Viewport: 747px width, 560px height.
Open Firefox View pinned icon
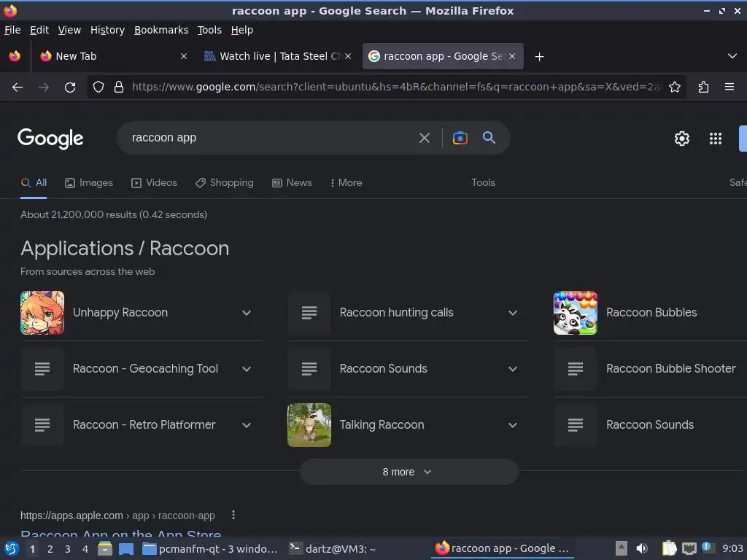tap(15, 56)
